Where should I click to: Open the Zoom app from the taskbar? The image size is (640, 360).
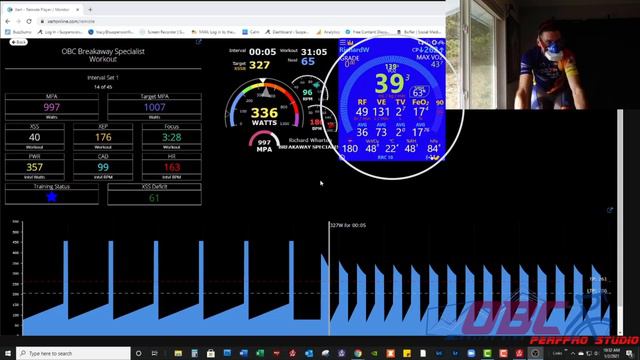[471, 353]
